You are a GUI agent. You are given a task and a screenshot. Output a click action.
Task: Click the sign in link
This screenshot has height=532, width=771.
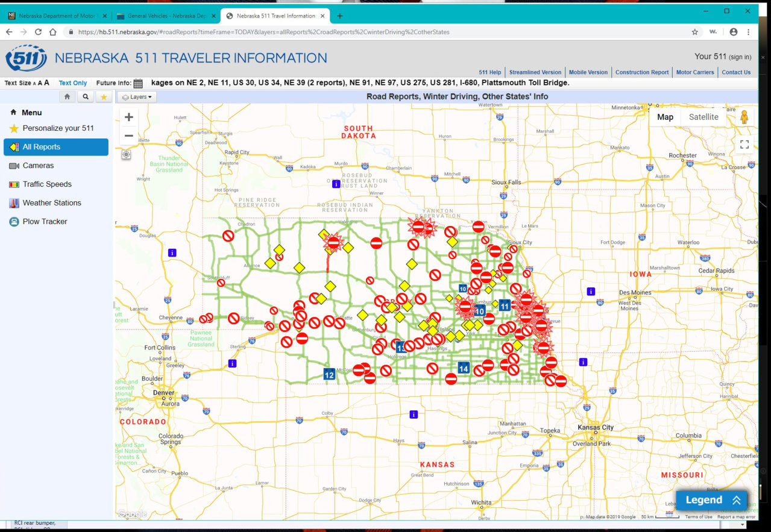pos(740,57)
